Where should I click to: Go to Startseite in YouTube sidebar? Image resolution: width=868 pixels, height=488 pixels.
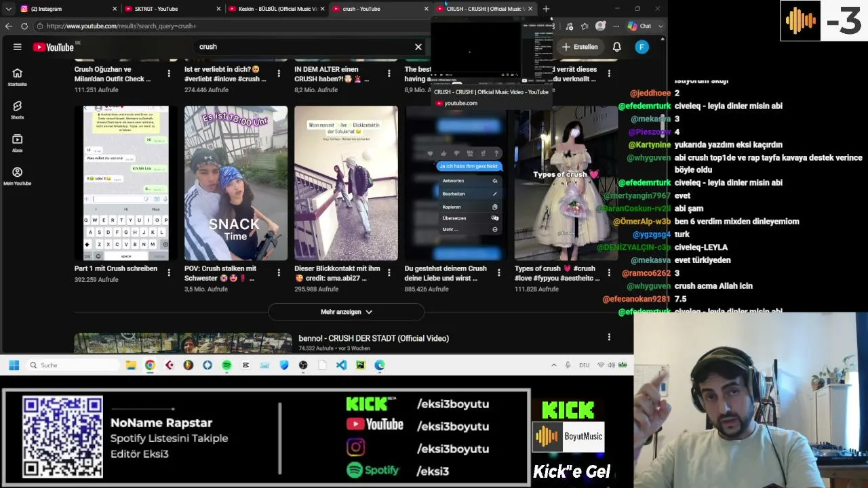click(x=17, y=77)
